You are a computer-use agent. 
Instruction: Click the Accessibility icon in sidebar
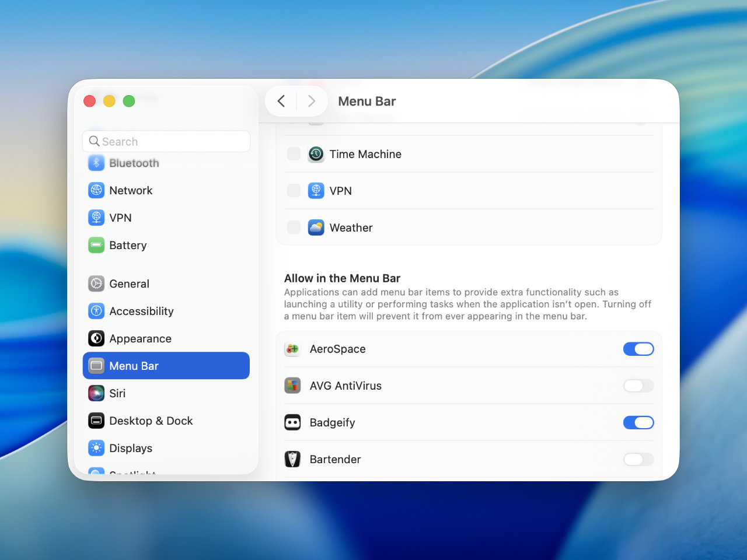96,311
